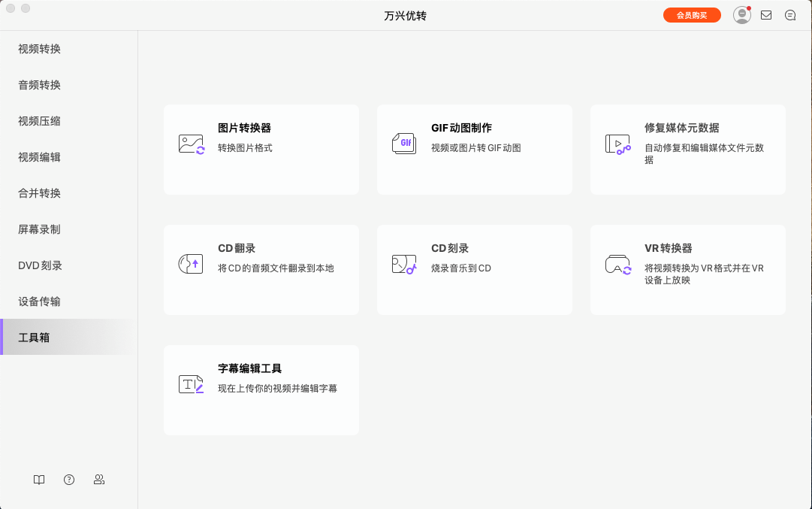Viewport: 812px width, 509px height.
Task: Switch to the 视频转换 section
Action: [x=38, y=49]
